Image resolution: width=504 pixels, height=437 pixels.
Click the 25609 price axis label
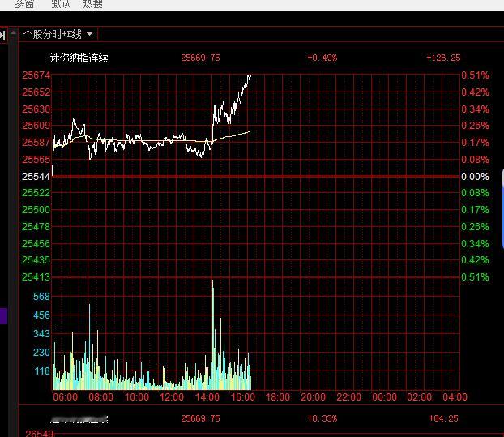click(36, 126)
